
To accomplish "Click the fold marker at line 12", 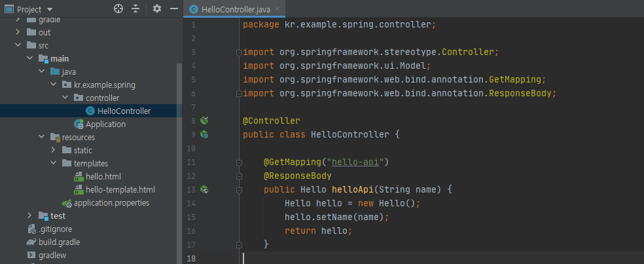I will pos(239,176).
